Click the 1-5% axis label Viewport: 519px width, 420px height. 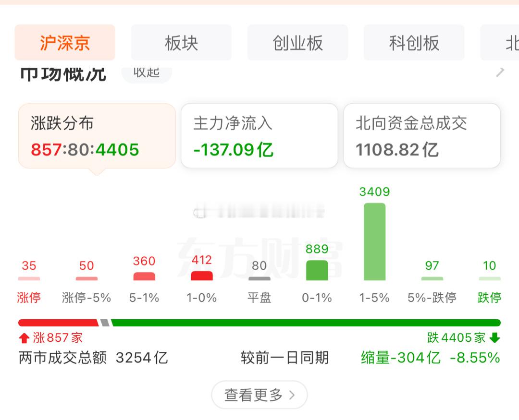(x=374, y=298)
